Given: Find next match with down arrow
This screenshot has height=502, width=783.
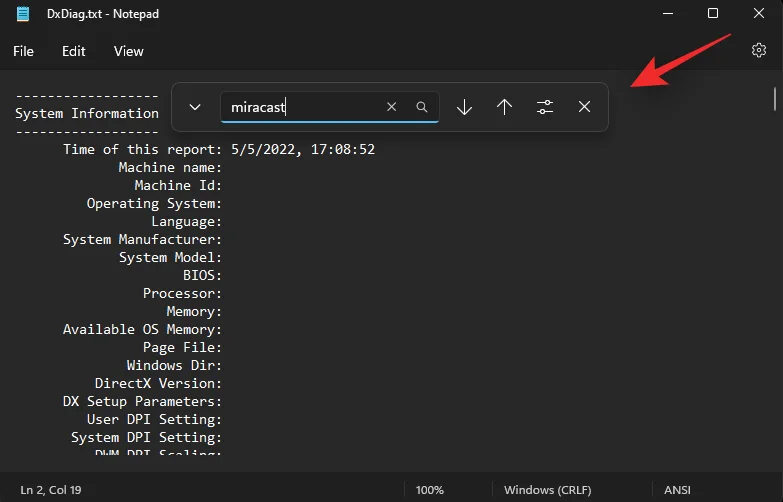Looking at the screenshot, I should tap(464, 107).
